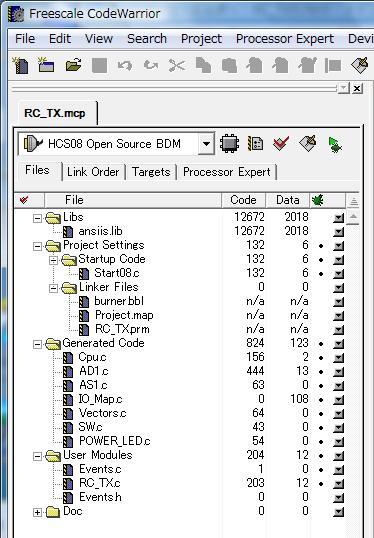The width and height of the screenshot is (374, 538).
Task: Click the Undo toolbar icon
Action: pos(125,65)
